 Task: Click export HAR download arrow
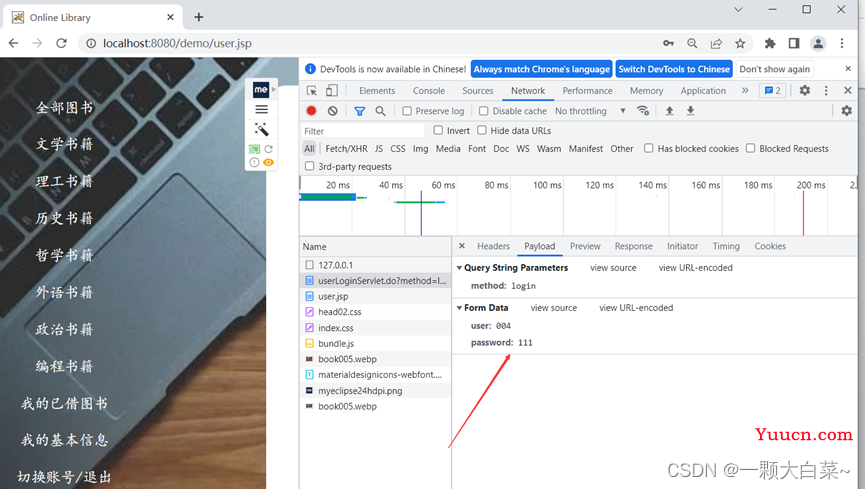[x=690, y=111]
